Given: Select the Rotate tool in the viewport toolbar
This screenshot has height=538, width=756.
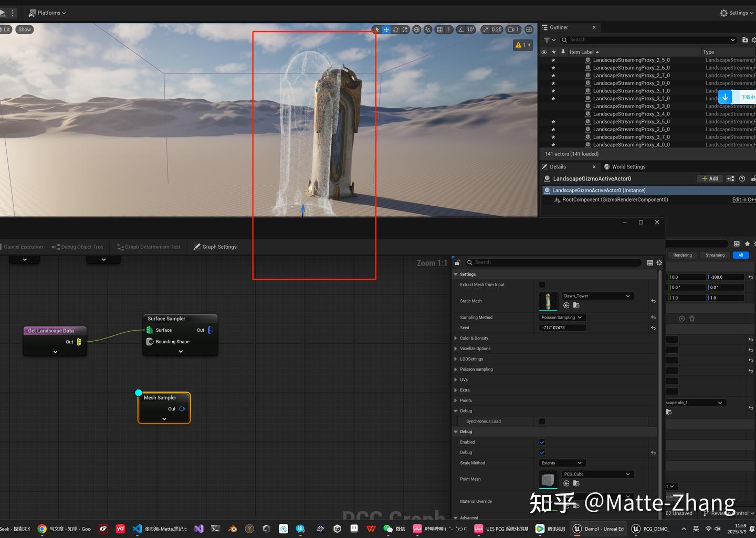Looking at the screenshot, I should click(x=395, y=29).
